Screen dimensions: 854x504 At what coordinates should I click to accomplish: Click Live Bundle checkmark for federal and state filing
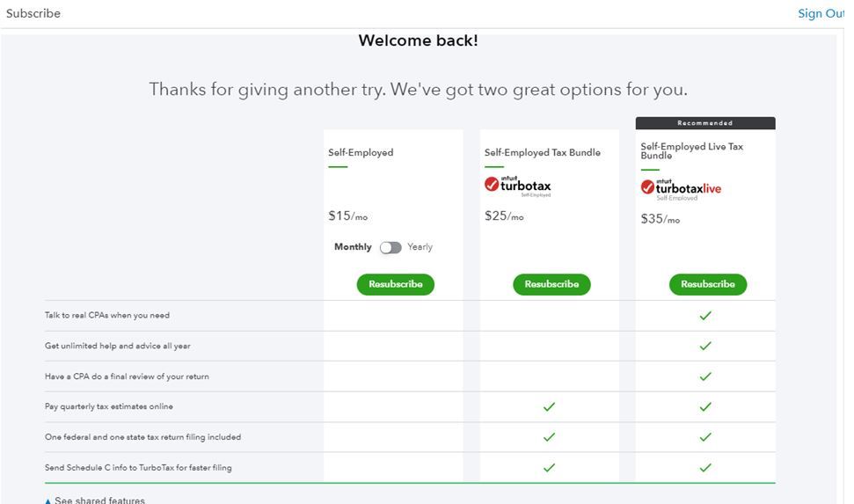click(x=705, y=437)
